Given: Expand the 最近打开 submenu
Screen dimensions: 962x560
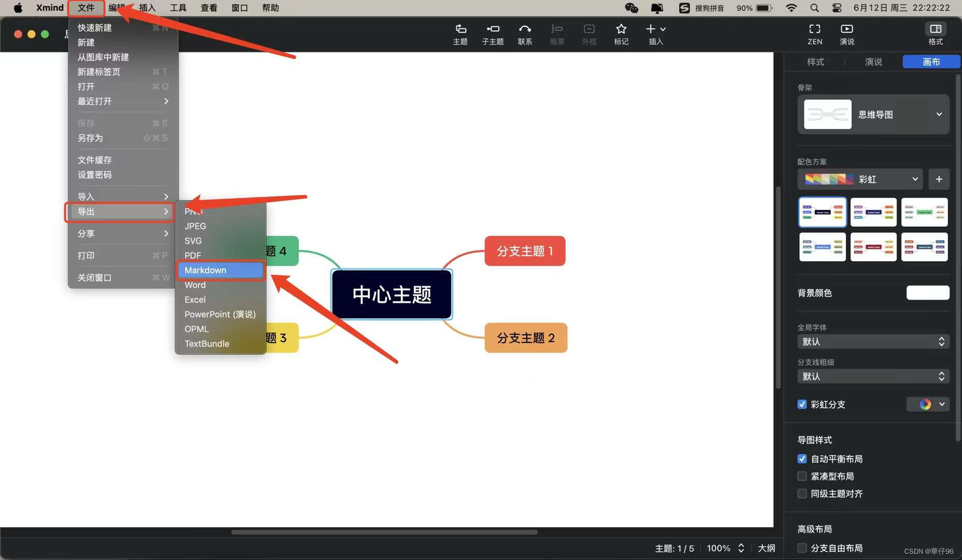Looking at the screenshot, I should coord(123,101).
